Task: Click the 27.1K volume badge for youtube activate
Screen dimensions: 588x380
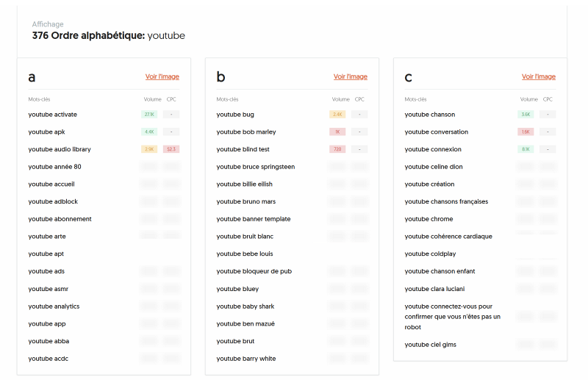Action: (149, 115)
